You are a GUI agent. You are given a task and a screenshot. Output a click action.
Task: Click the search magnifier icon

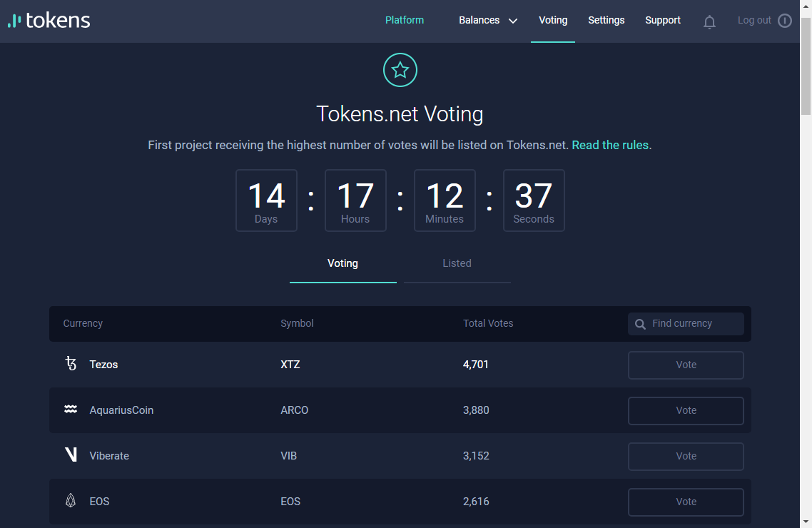pos(640,324)
